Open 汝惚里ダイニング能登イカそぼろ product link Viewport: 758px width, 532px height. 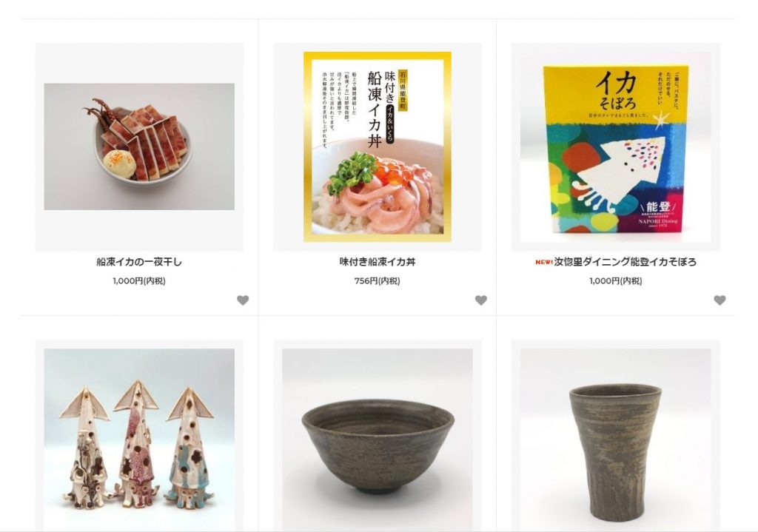pyautogui.click(x=625, y=262)
